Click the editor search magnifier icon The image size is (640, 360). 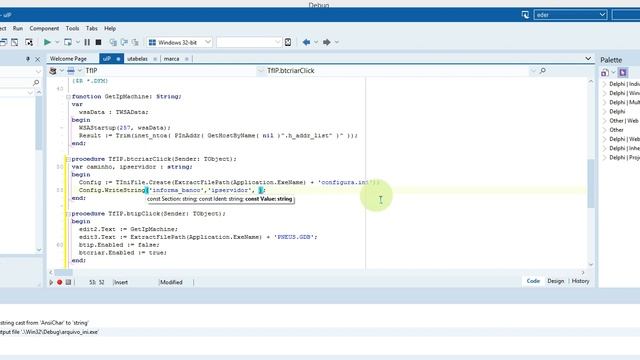click(x=543, y=71)
